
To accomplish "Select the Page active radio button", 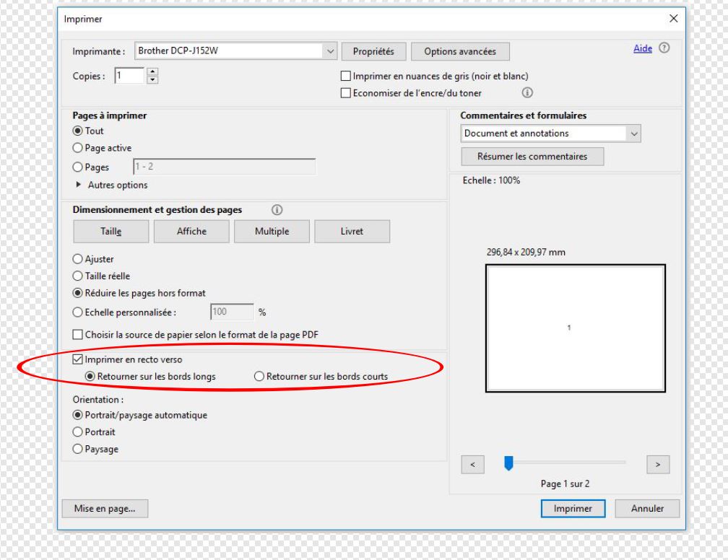I will point(77,148).
